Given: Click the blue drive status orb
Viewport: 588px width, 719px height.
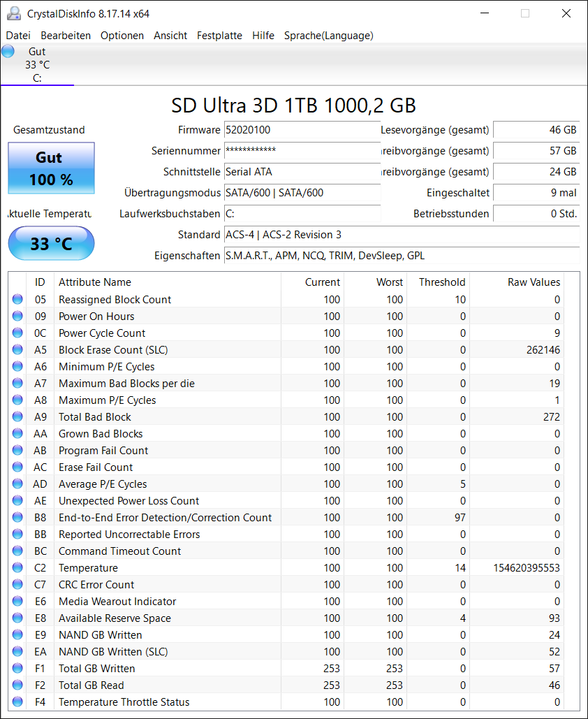Looking at the screenshot, I should click(x=8, y=51).
